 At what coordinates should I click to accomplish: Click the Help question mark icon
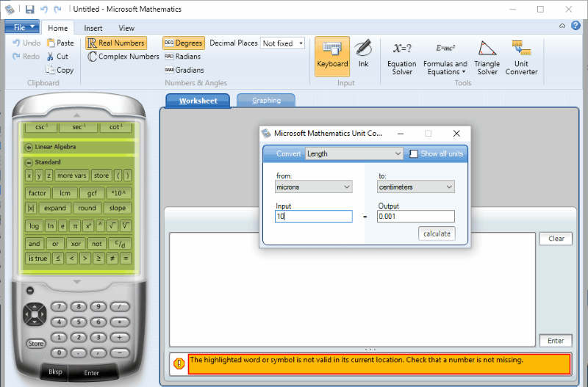tap(576, 26)
